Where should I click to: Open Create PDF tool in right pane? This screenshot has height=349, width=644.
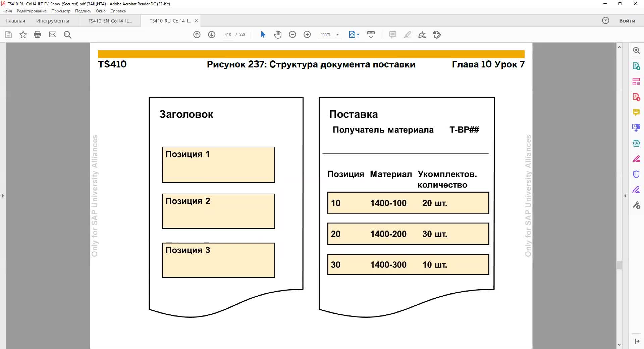click(636, 97)
